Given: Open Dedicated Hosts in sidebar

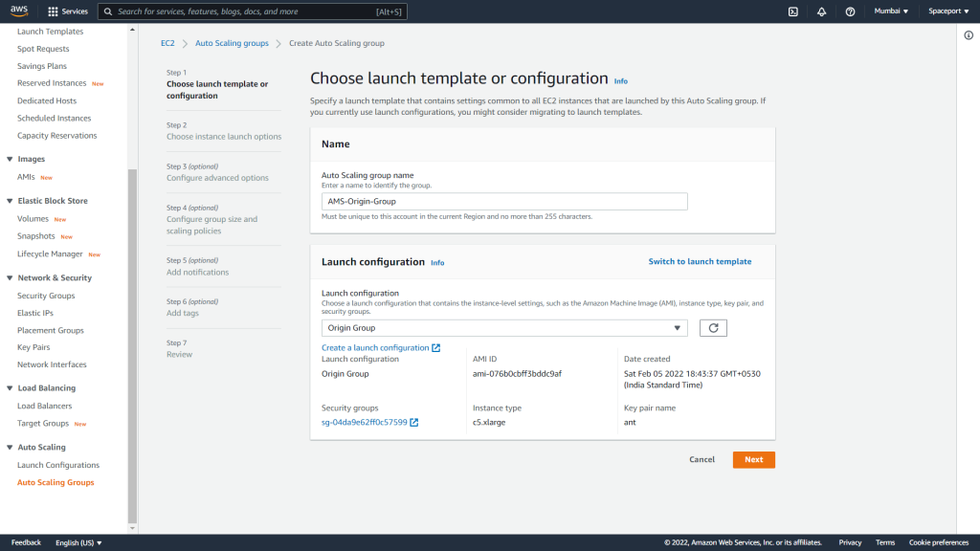Looking at the screenshot, I should pyautogui.click(x=47, y=100).
